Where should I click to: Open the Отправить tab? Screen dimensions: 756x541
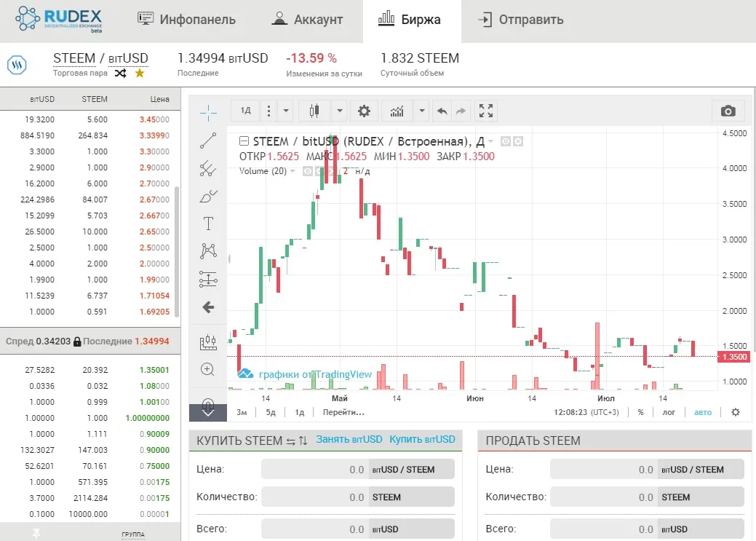click(521, 20)
